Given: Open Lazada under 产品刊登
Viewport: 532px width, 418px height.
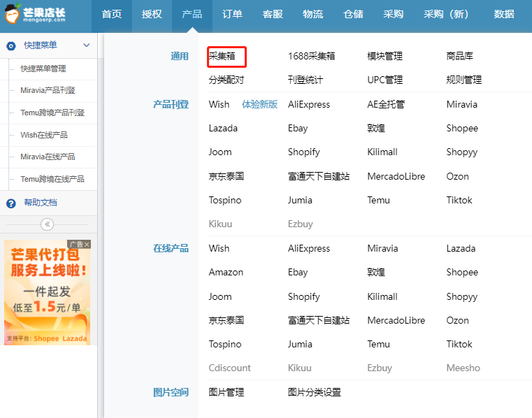Looking at the screenshot, I should point(223,128).
